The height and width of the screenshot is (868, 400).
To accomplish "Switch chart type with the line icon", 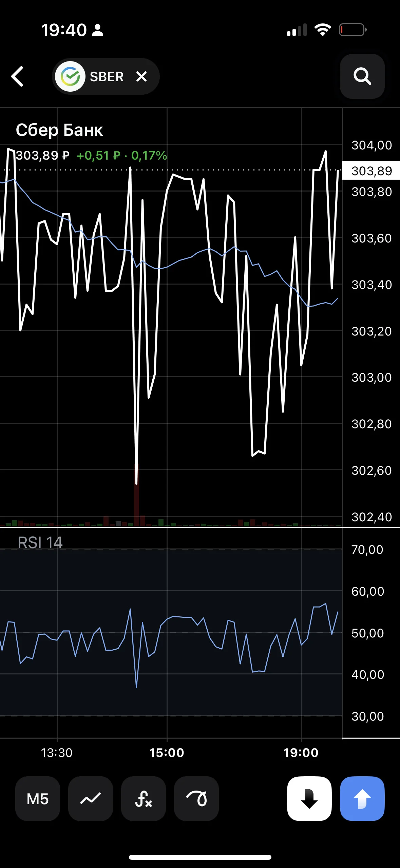I will coord(91,799).
